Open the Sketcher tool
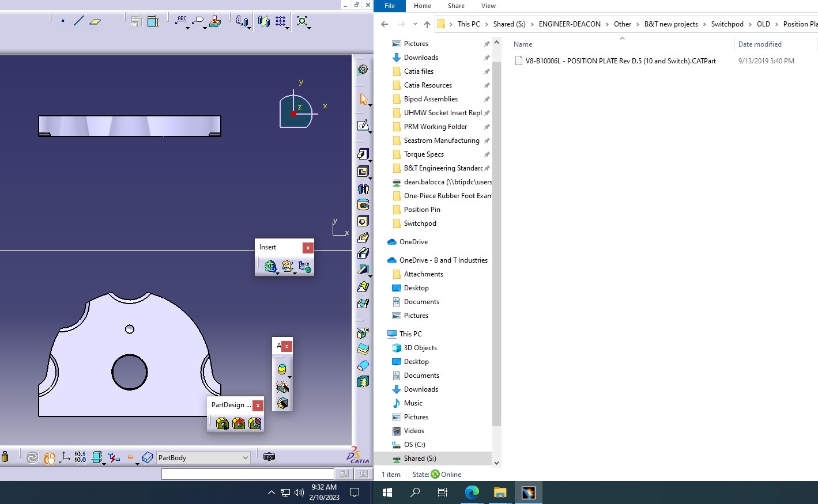Image resolution: width=818 pixels, height=504 pixels. 363,126
